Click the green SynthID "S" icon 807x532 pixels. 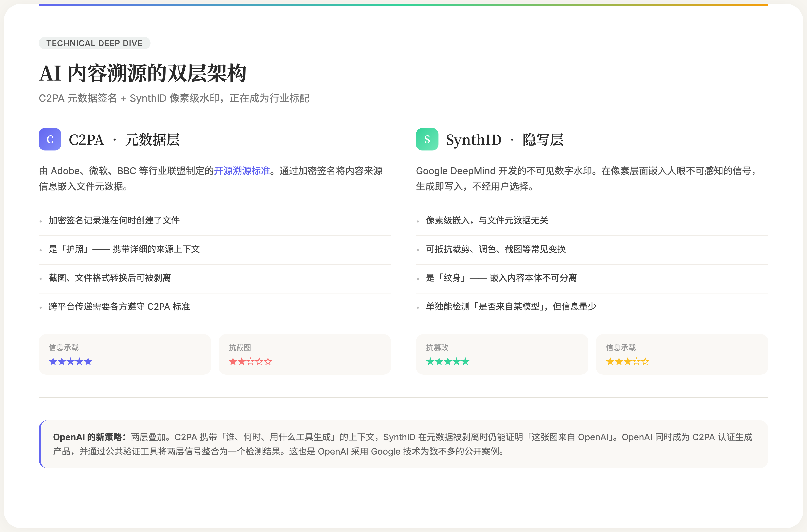tap(427, 139)
